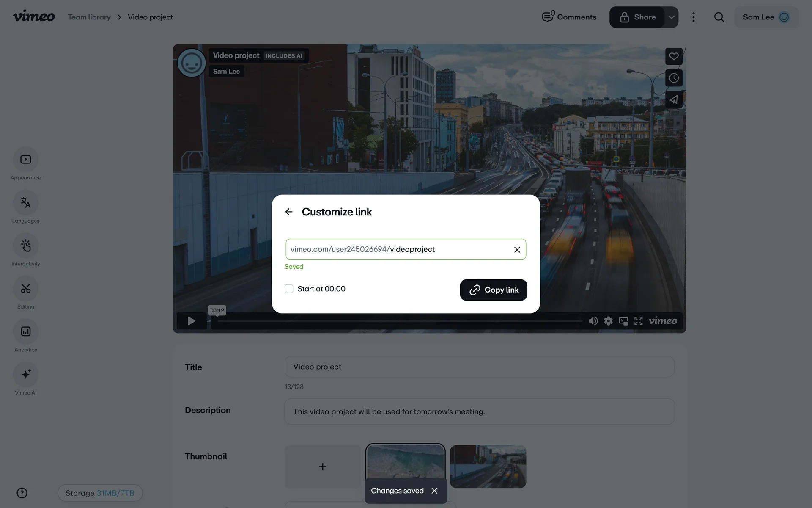Open the Appearance sidebar panel
This screenshot has width=812, height=508.
tap(26, 160)
